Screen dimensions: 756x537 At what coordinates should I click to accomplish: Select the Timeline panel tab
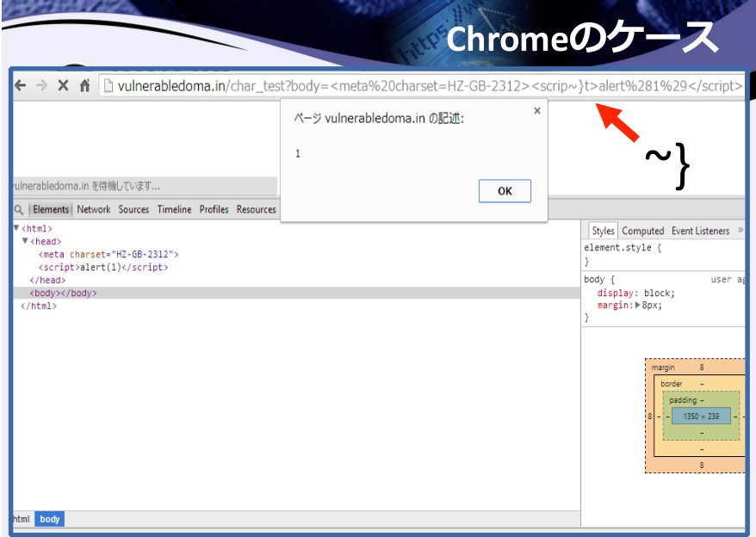(174, 209)
